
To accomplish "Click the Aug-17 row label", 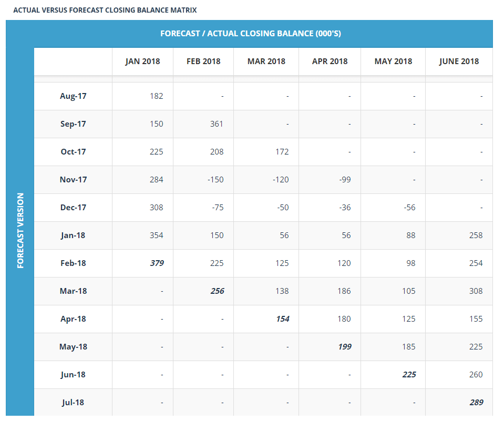I will tap(73, 96).
